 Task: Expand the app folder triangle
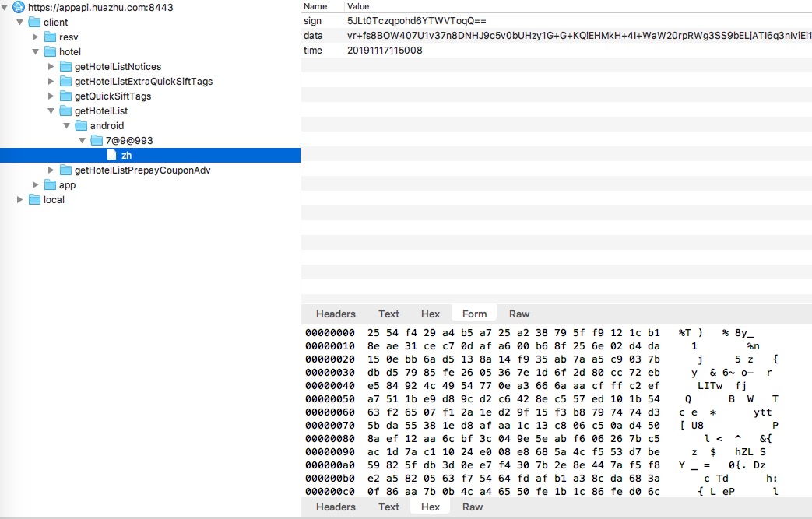(x=35, y=184)
